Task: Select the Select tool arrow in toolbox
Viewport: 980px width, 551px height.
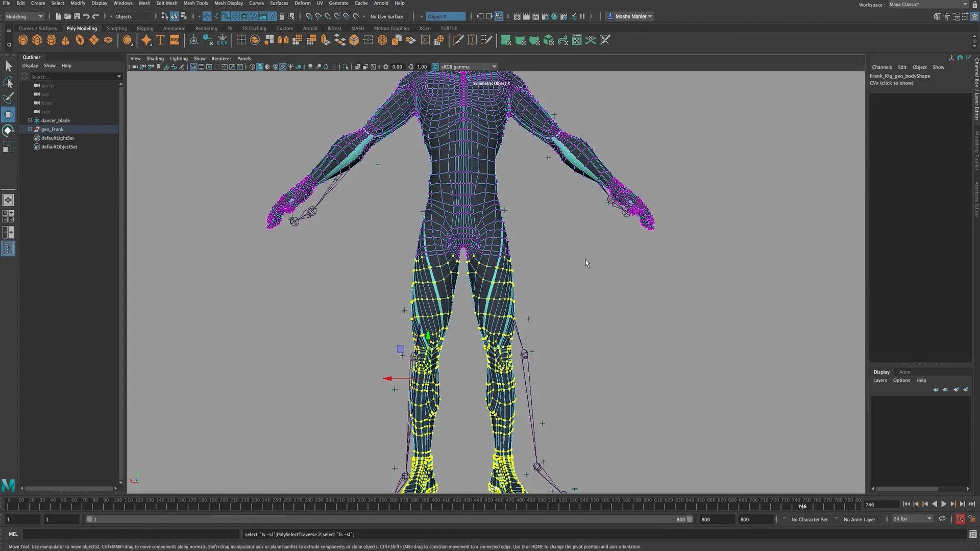Action: 8,66
